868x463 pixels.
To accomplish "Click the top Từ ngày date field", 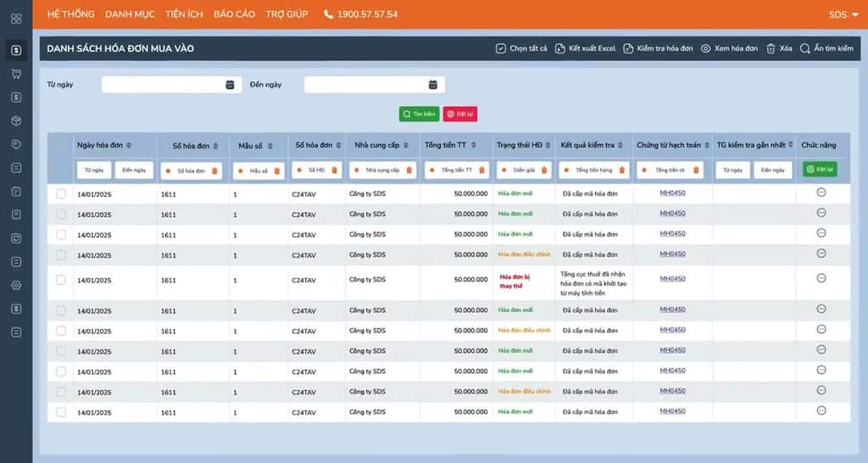I will (x=171, y=85).
